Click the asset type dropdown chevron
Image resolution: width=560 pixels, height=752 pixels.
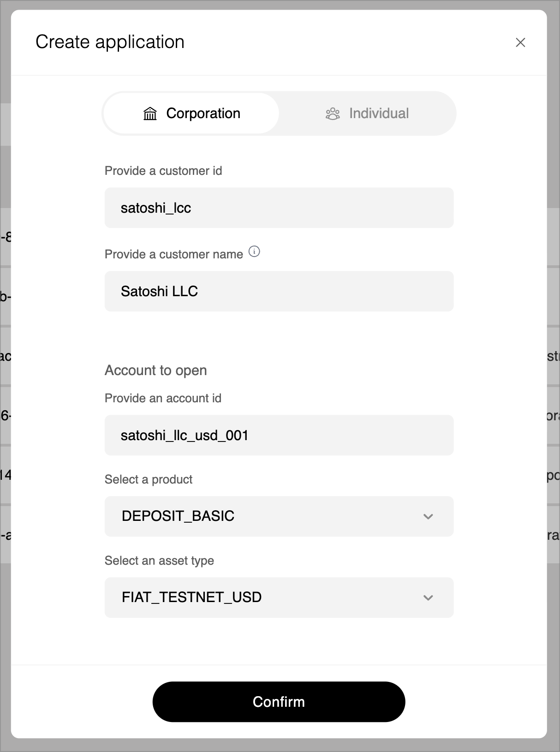[x=428, y=597]
